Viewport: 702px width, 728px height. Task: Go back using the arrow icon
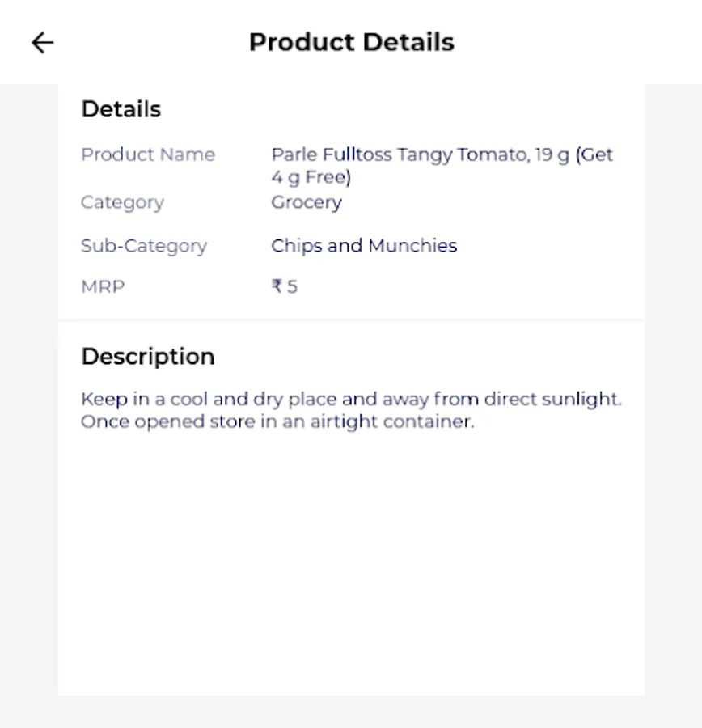(x=42, y=43)
